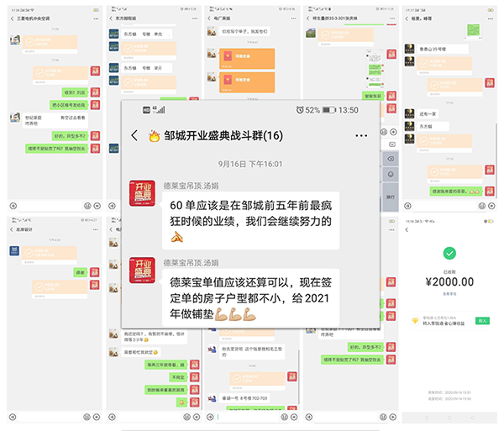Open the green QR code image in 峰哥 chat

coord(474,30)
